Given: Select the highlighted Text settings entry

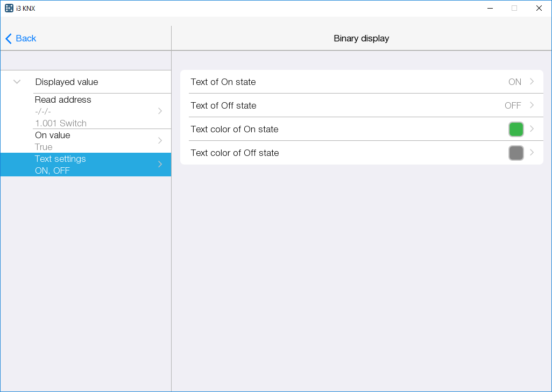Looking at the screenshot, I should (86, 165).
